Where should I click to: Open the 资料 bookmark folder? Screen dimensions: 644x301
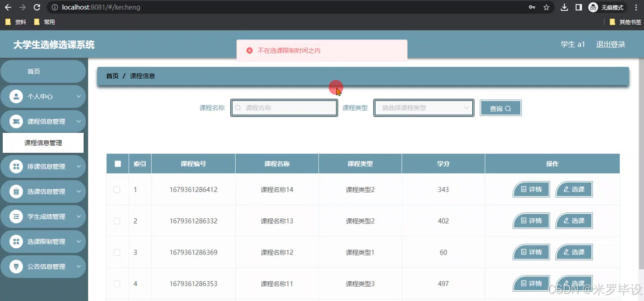[16, 22]
